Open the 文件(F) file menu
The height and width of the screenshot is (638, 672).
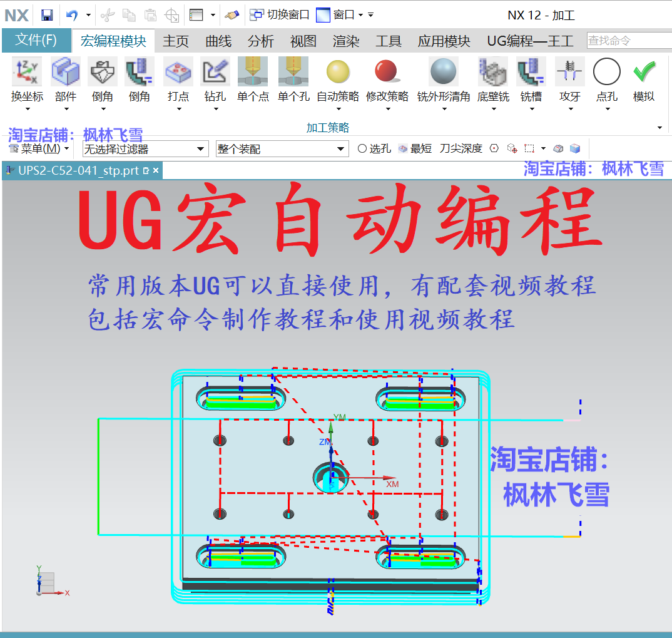coord(36,40)
